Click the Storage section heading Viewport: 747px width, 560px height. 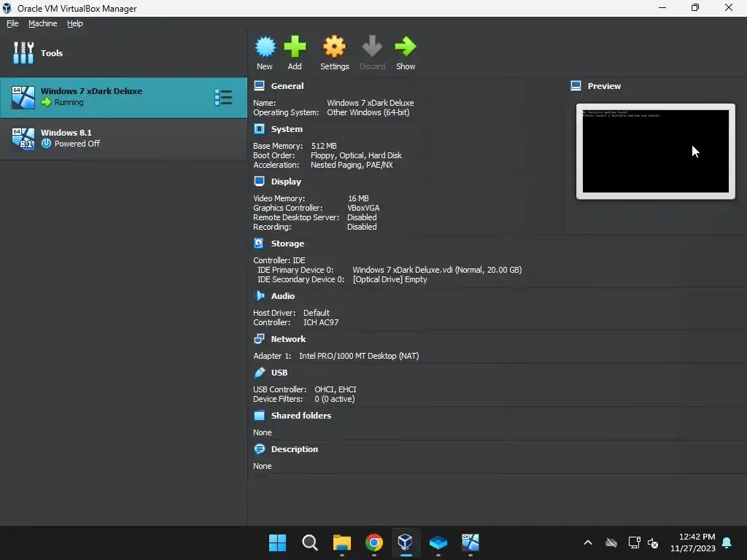click(x=287, y=244)
